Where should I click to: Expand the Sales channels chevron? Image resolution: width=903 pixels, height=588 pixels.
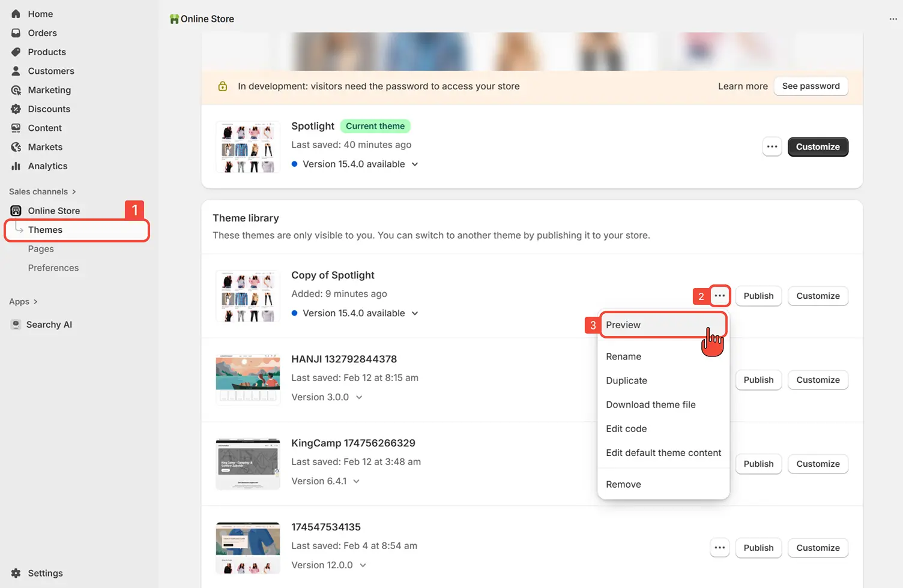tap(74, 191)
